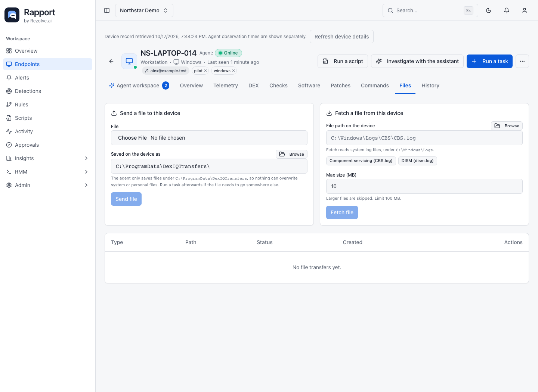Open the Agent workspace tab
Image resolution: width=538 pixels, height=392 pixels.
(139, 85)
